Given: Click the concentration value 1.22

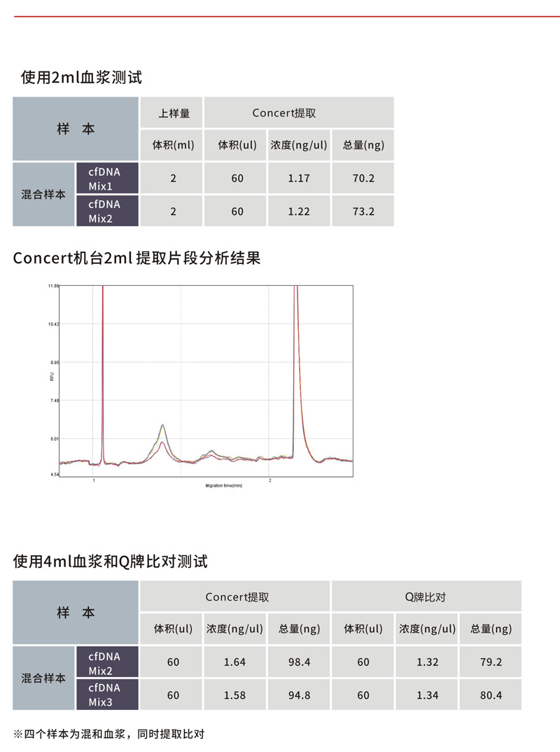Looking at the screenshot, I should point(299,211).
